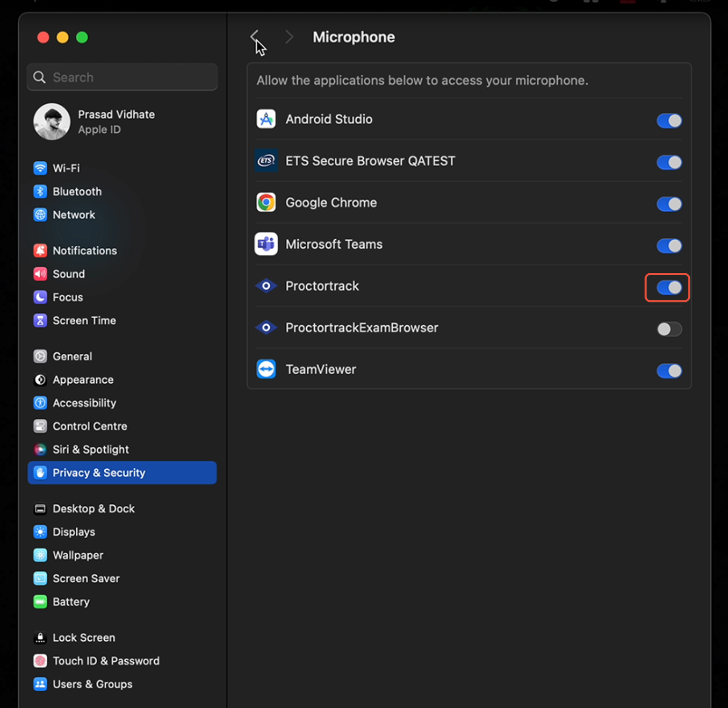Toggle Microsoft Teams microphone access
This screenshot has width=728, height=708.
669,246
